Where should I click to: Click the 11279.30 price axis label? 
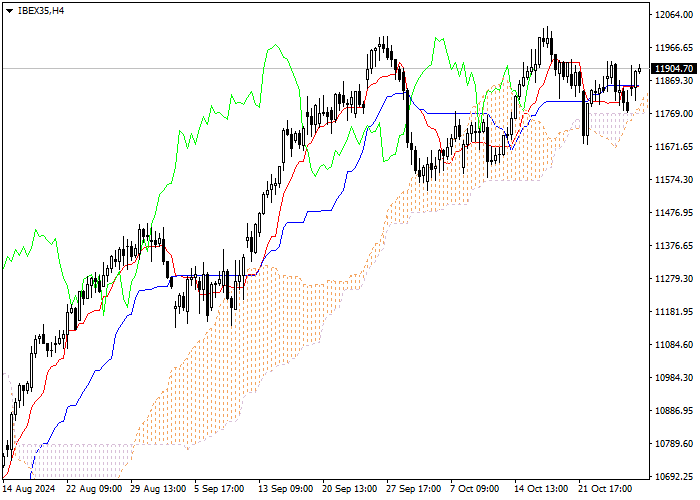674,279
